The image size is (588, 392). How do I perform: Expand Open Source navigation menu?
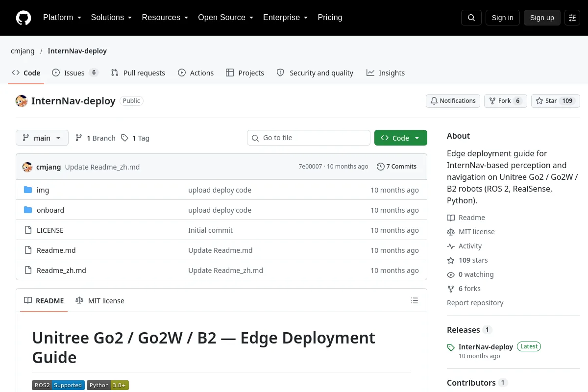(225, 18)
